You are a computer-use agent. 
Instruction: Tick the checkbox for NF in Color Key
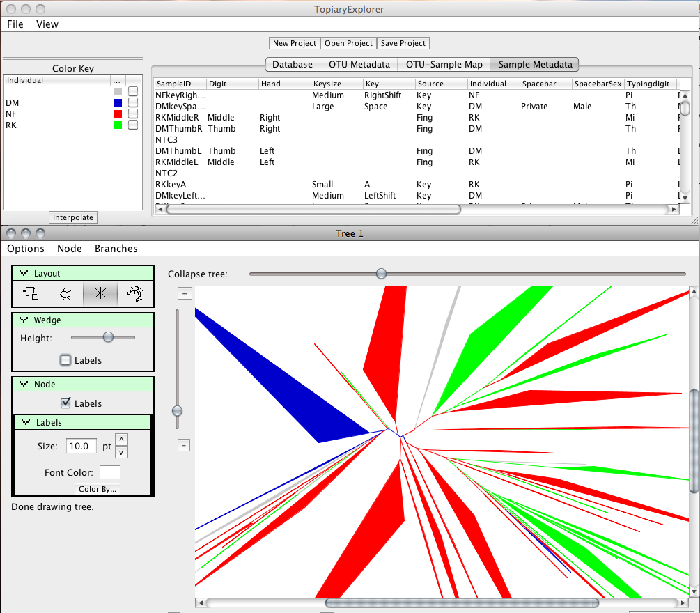click(132, 114)
